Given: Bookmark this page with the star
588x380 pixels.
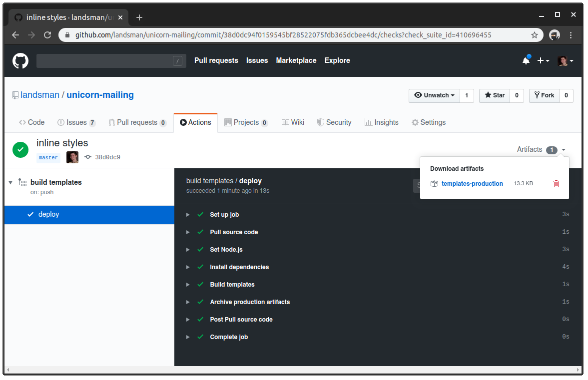Looking at the screenshot, I should tap(535, 35).
